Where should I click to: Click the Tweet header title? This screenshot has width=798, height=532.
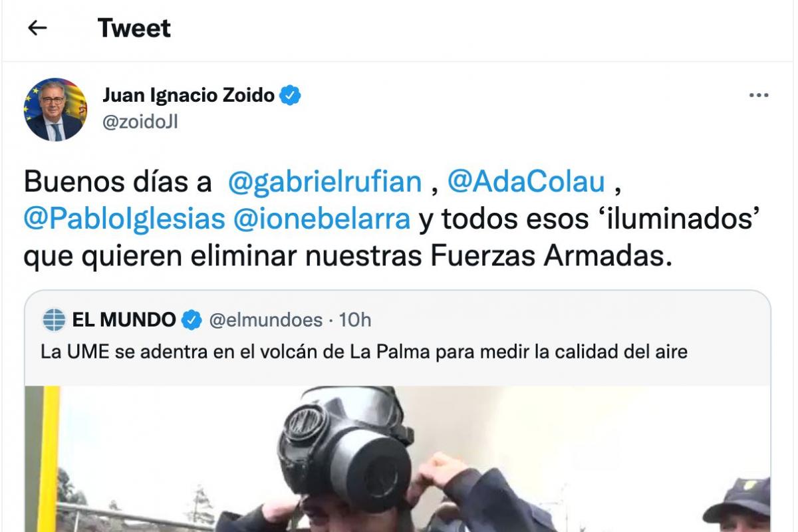point(134,28)
